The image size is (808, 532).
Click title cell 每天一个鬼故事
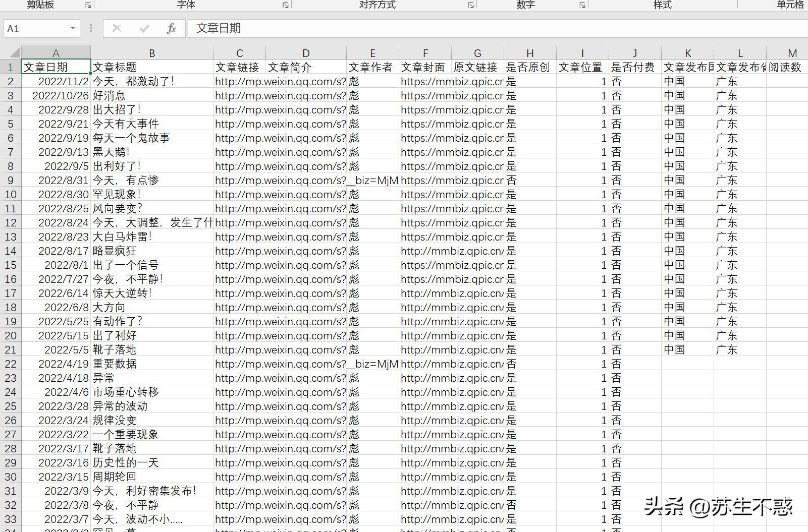[152, 138]
